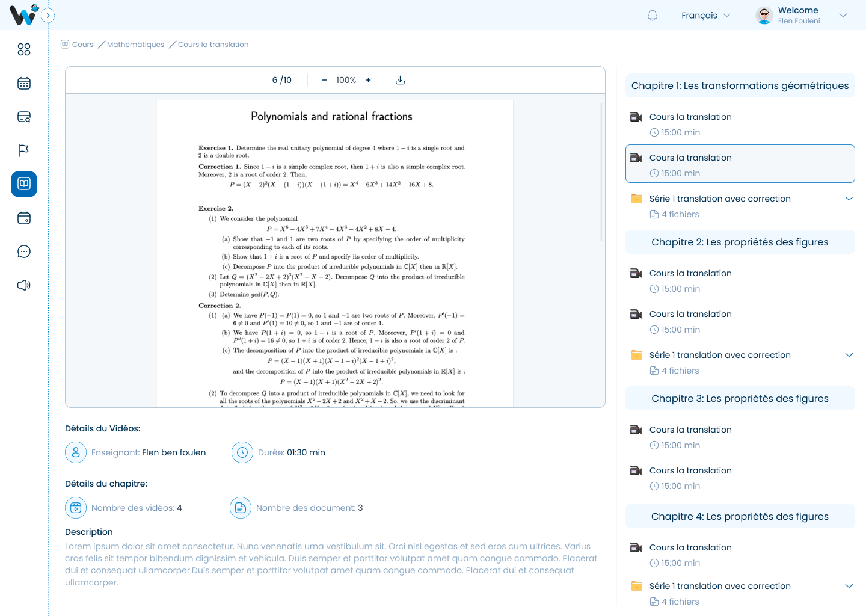866x616 pixels.
Task: Expand the user profile menu chevron
Action: click(x=843, y=16)
